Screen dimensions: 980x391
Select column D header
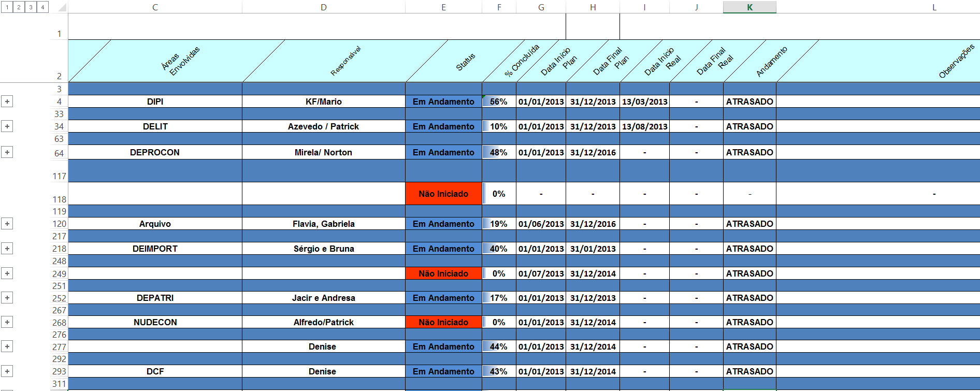(x=324, y=7)
